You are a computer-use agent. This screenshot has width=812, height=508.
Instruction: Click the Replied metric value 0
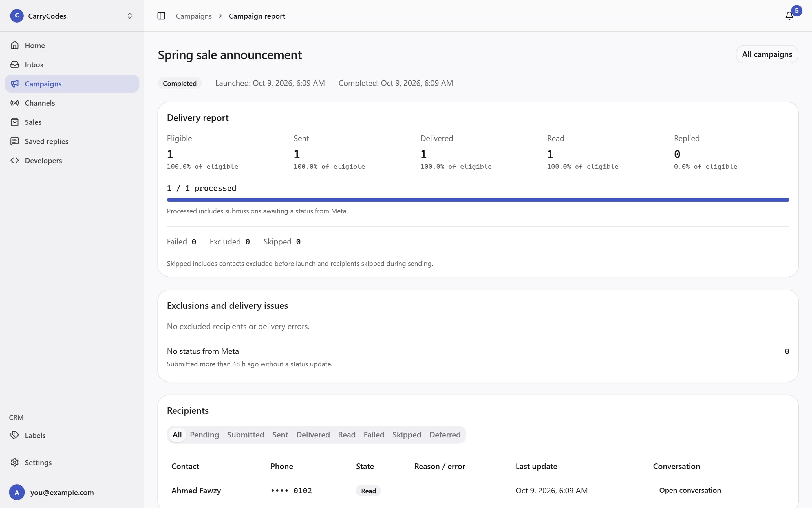677,154
